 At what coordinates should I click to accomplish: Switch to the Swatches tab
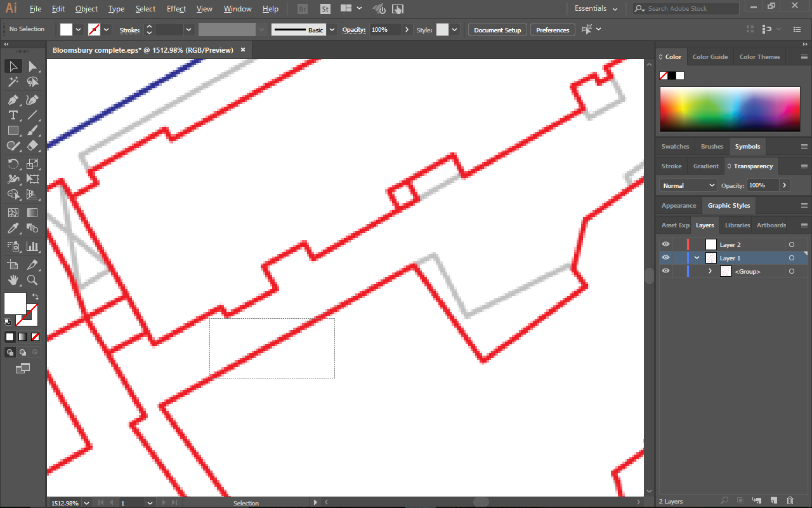(675, 147)
